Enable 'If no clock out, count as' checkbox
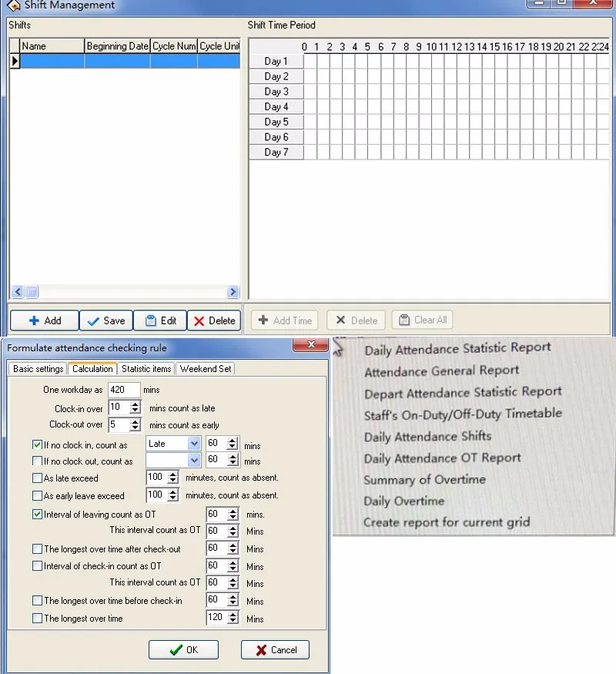This screenshot has width=616, height=674. (x=38, y=461)
